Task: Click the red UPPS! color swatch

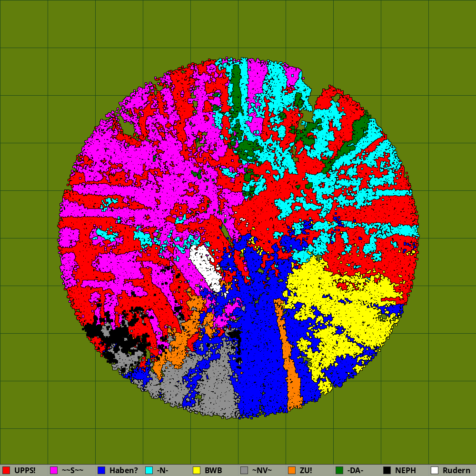Action: point(6,470)
